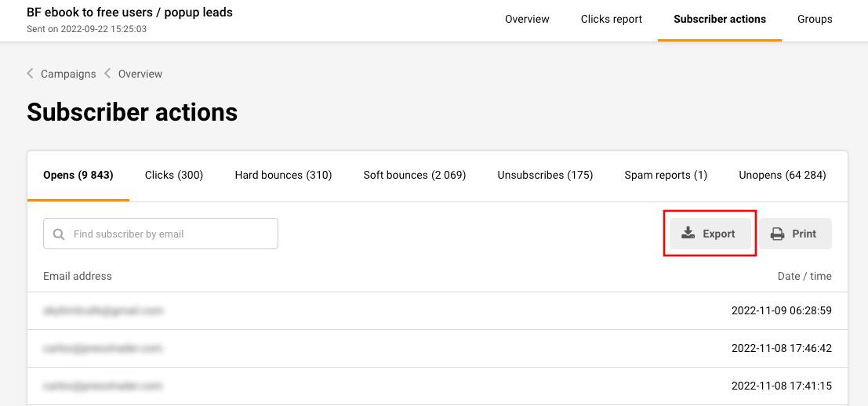Image resolution: width=868 pixels, height=406 pixels.
Task: Open the Unsubscribes (175) tab
Action: click(x=545, y=175)
